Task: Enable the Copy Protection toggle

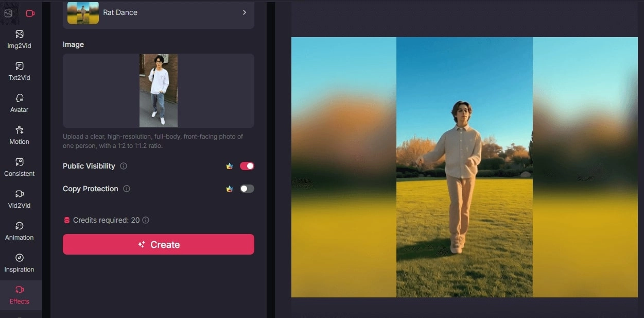Action: pos(247,189)
